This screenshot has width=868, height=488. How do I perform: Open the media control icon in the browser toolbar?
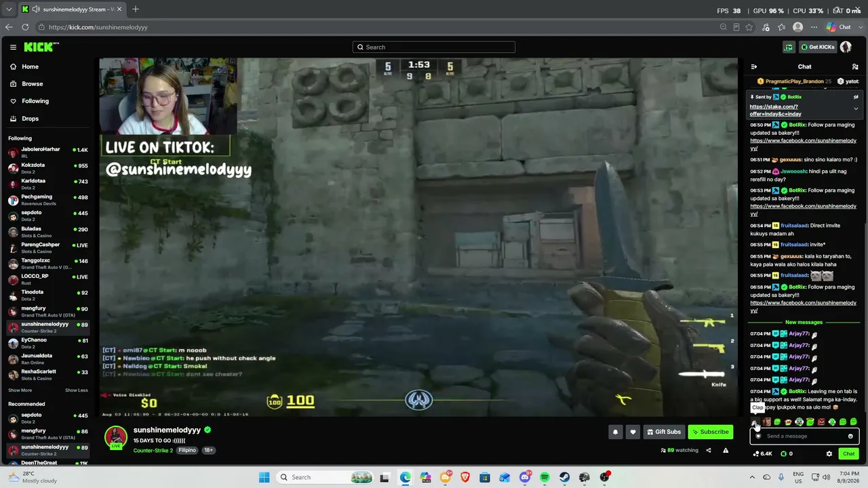pyautogui.click(x=766, y=27)
